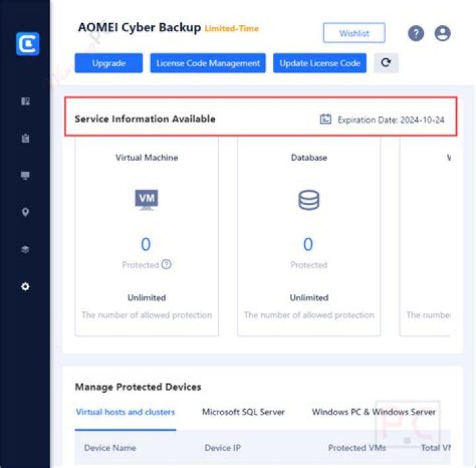
Task: Click the database cylinder icon
Action: [x=309, y=200]
